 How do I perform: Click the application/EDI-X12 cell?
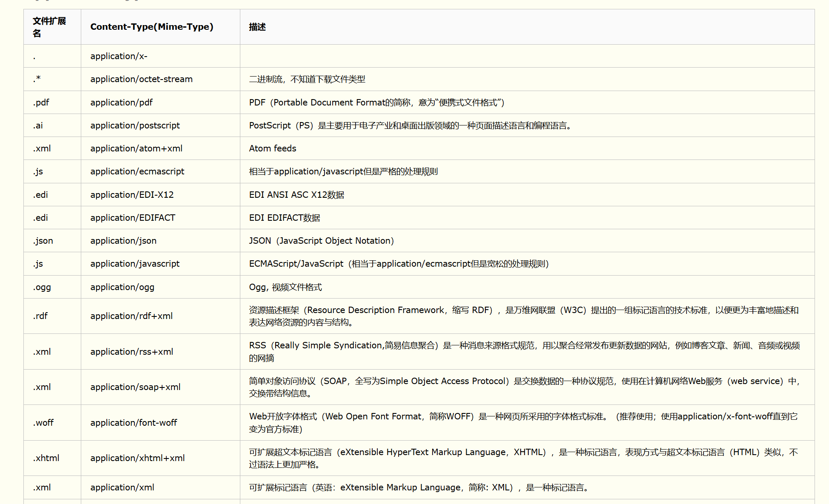(x=132, y=195)
